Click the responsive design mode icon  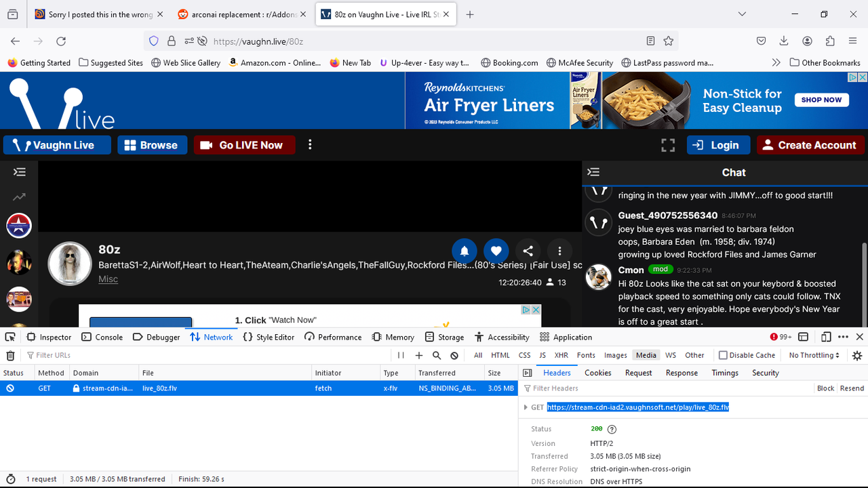tap(826, 337)
